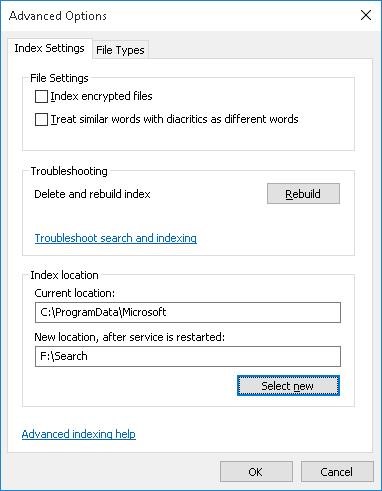382x491 pixels.
Task: Open Troubleshoot search and indexing link
Action: coord(116,238)
